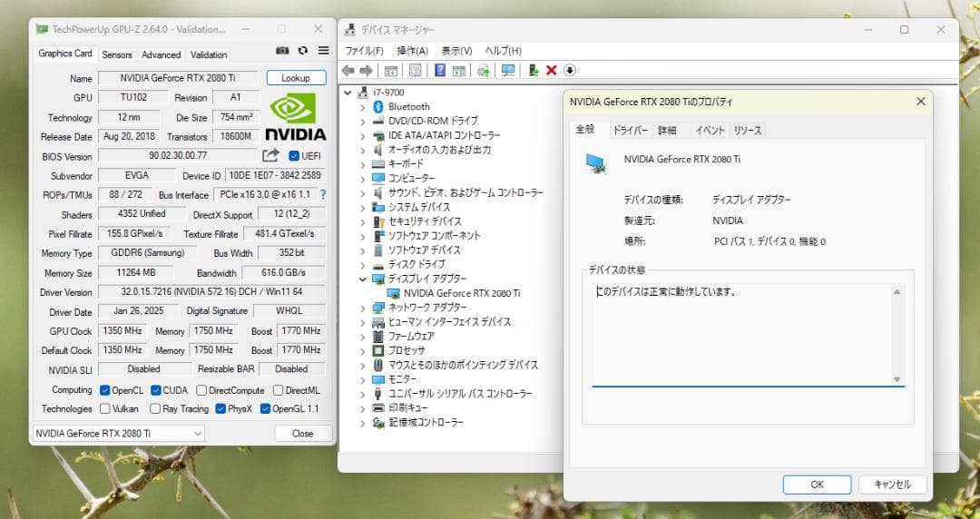Open the イベント tab in properties
This screenshot has height=519, width=980.
[710, 130]
